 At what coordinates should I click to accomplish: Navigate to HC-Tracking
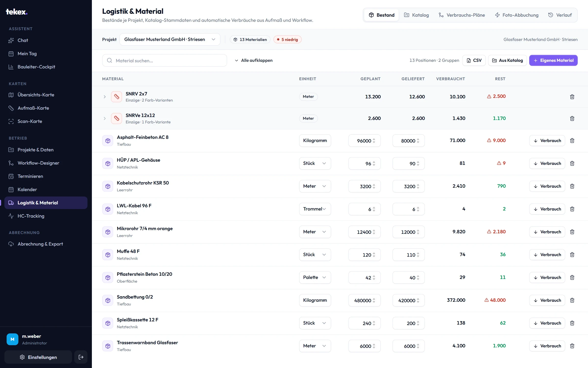click(46, 216)
